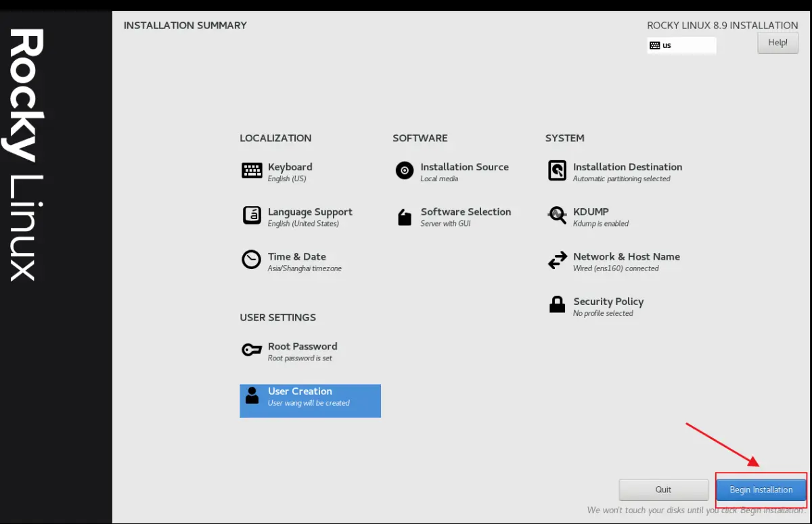812x524 pixels.
Task: Click the 'English (United States)' language text
Action: point(303,224)
